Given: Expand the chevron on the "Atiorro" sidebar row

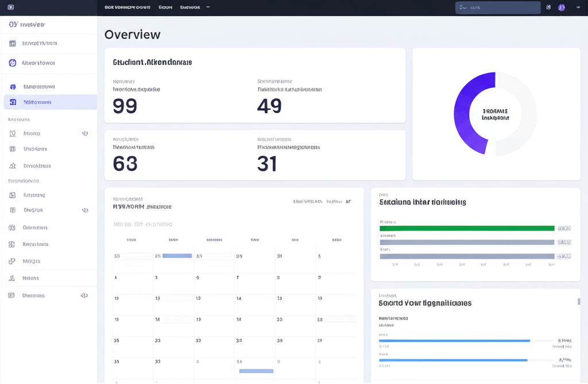Looking at the screenshot, I should pyautogui.click(x=84, y=133).
